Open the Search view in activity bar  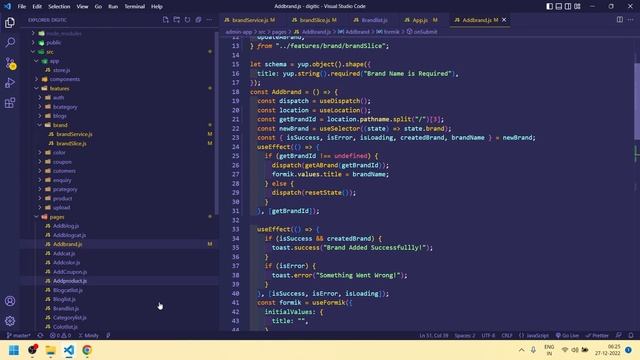(x=10, y=42)
